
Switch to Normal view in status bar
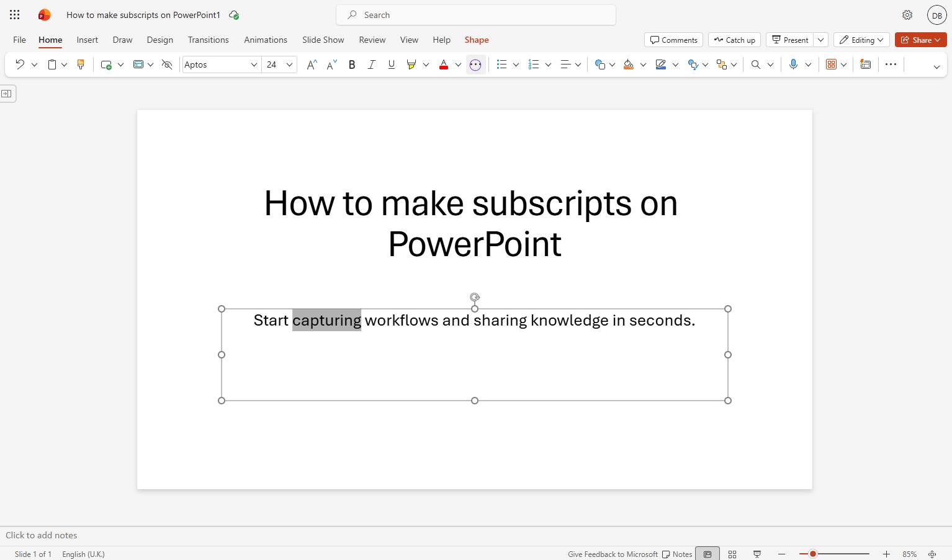click(x=707, y=554)
